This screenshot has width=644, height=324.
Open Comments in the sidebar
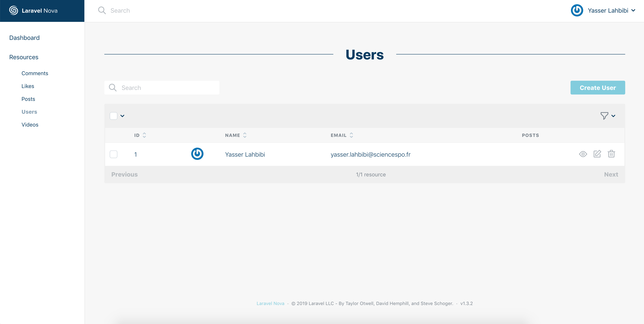(35, 73)
